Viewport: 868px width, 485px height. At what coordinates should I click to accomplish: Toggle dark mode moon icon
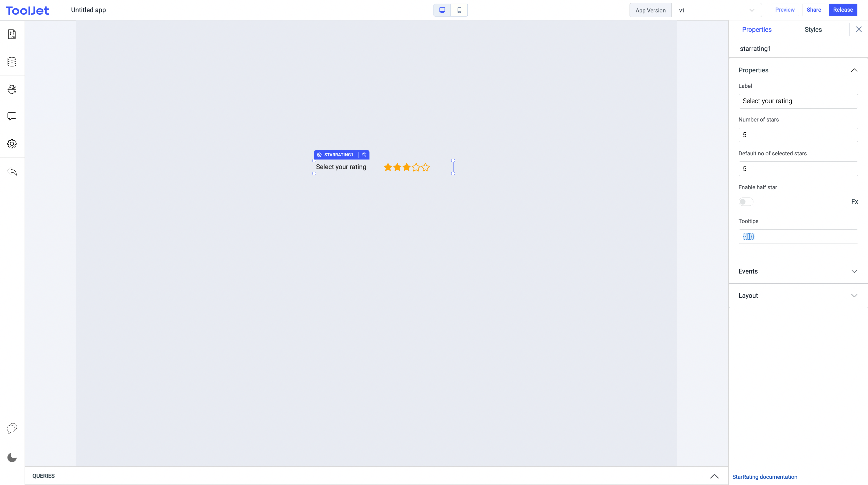pos(12,457)
